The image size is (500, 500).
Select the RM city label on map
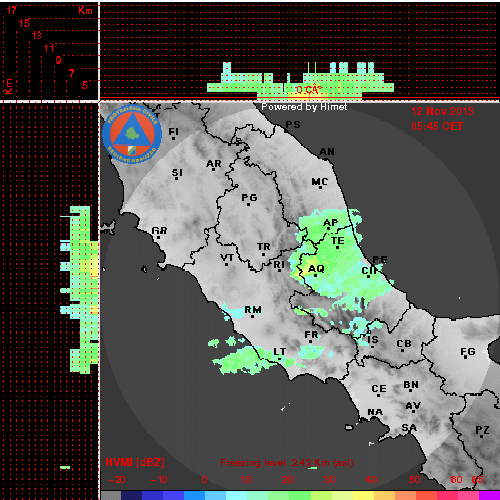click(x=253, y=310)
